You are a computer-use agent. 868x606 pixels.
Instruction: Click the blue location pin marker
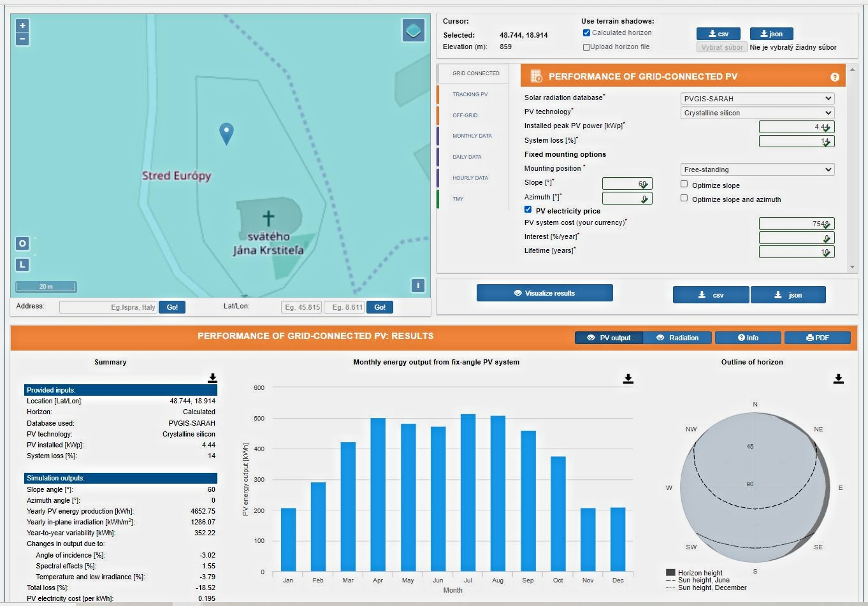(x=226, y=133)
